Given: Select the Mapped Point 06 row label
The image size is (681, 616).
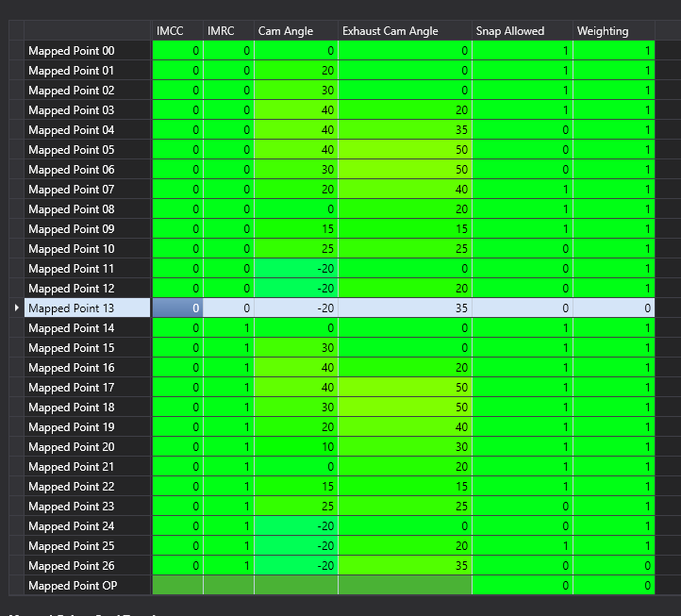Looking at the screenshot, I should (x=88, y=170).
